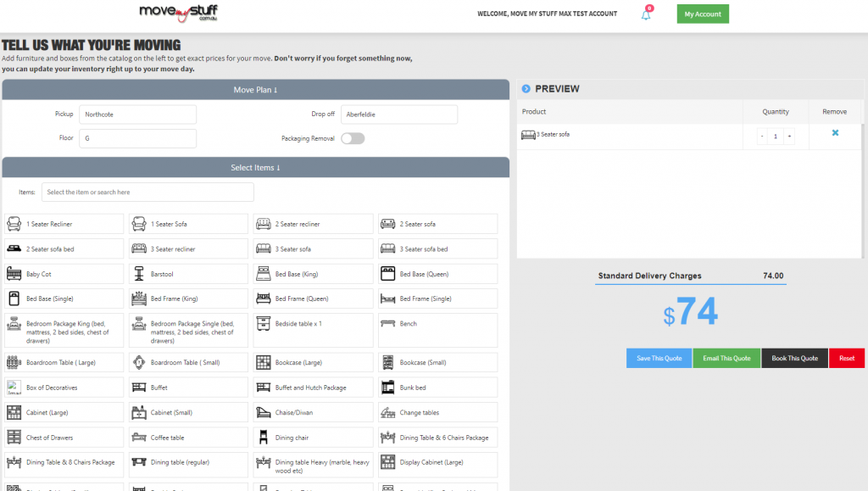Click the Move My Stuff logo
This screenshot has height=491, width=868.
pyautogui.click(x=178, y=13)
